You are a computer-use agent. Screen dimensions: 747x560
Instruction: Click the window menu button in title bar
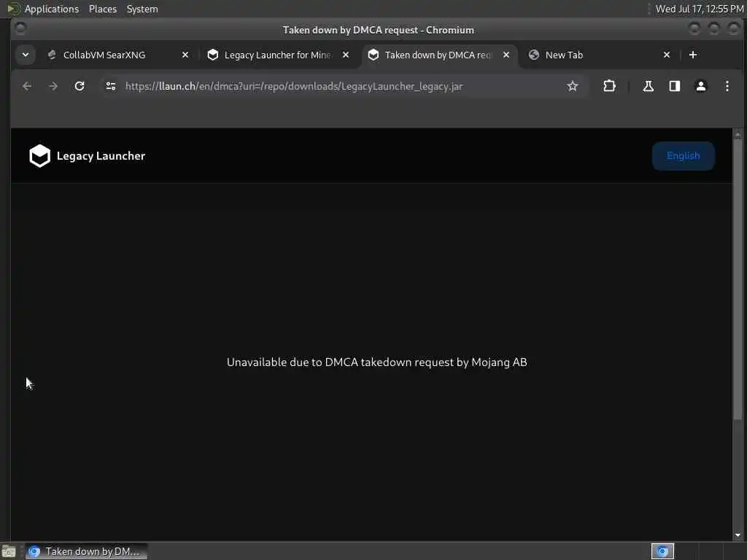[20, 29]
